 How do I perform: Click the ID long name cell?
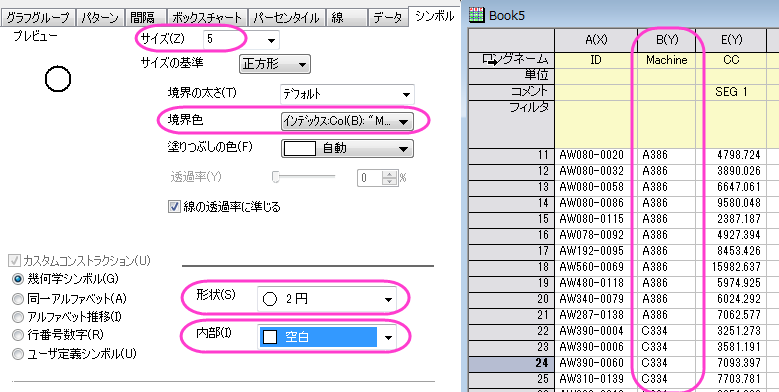596,60
